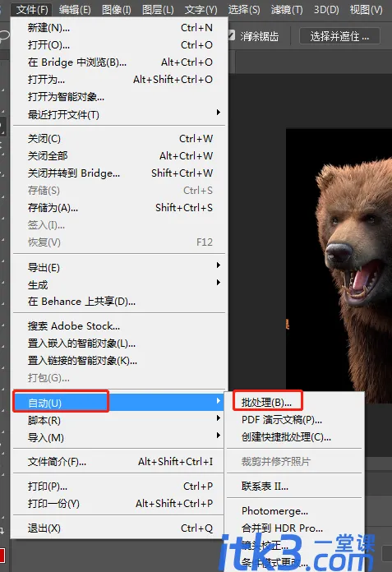Expand the 生成 submenu
This screenshot has height=572, width=392.
click(x=120, y=284)
